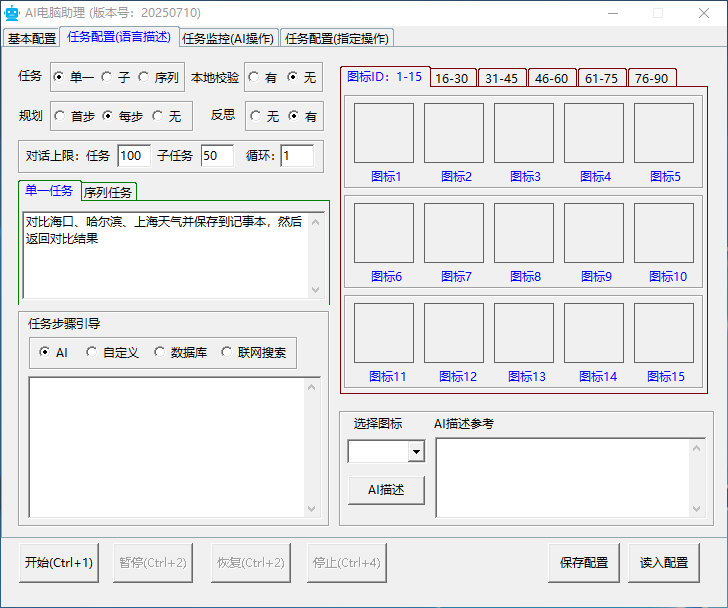The width and height of the screenshot is (728, 608).
Task: Choose 联网搜索 for task step guidance
Action: click(x=228, y=352)
